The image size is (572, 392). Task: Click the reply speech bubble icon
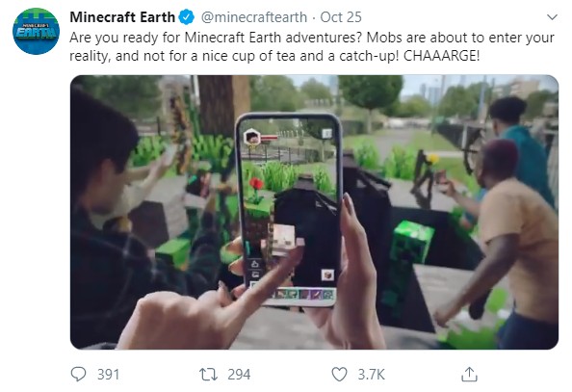click(78, 374)
